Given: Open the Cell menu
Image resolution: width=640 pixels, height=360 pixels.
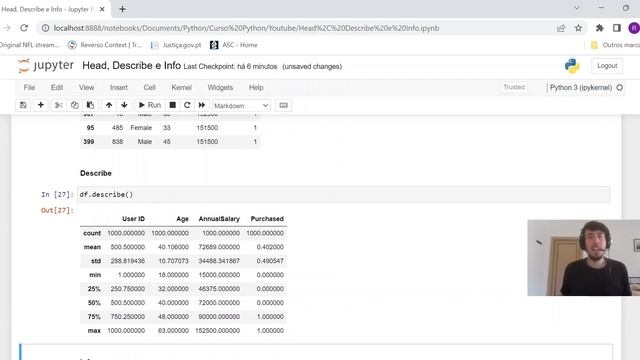Looking at the screenshot, I should [149, 87].
